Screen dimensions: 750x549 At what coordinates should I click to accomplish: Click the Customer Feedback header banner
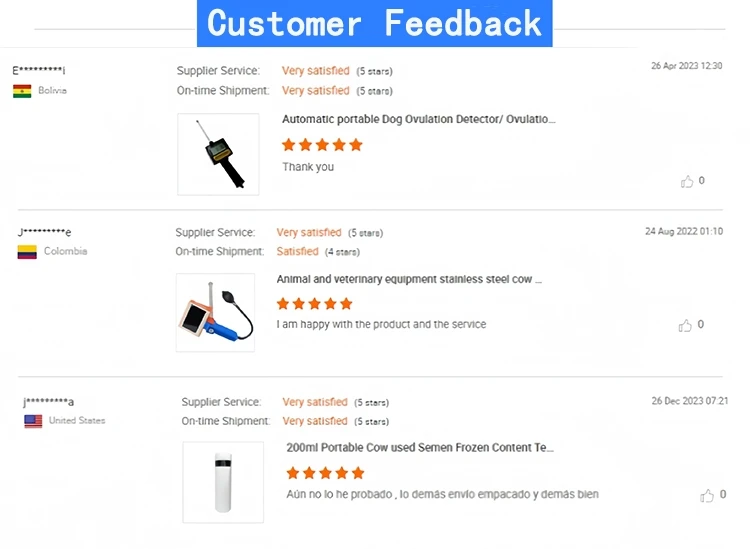(x=375, y=23)
